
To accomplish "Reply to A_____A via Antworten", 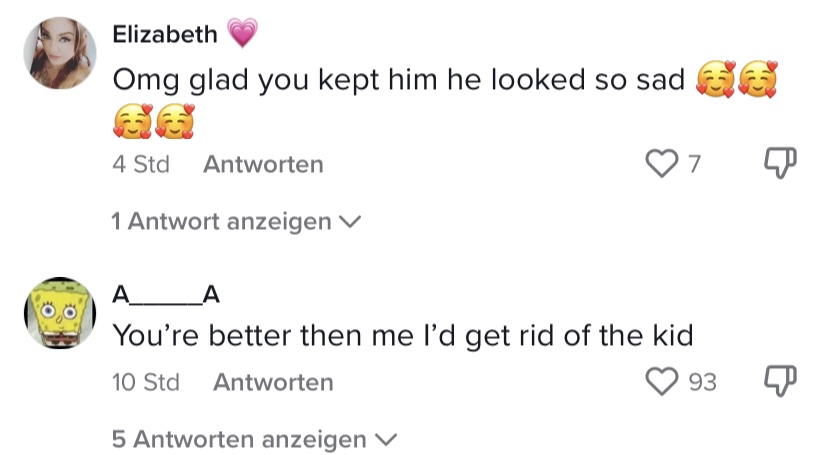I will pos(273,382).
